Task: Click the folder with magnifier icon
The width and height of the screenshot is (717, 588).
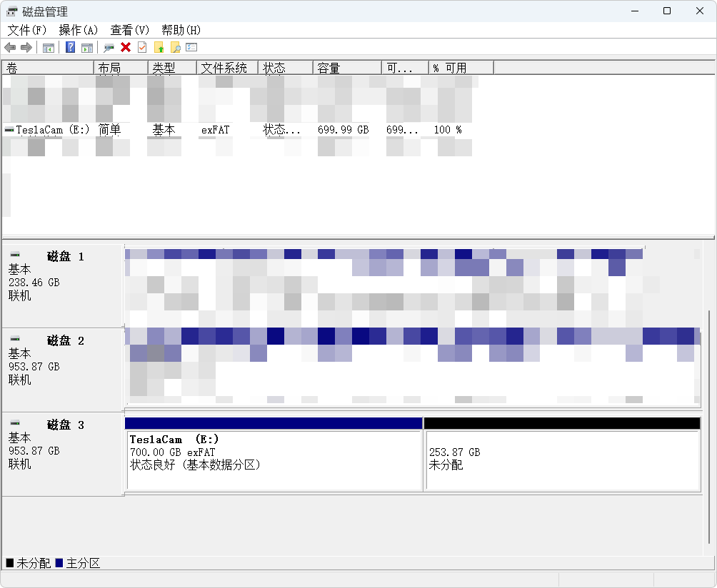Action: pos(175,48)
